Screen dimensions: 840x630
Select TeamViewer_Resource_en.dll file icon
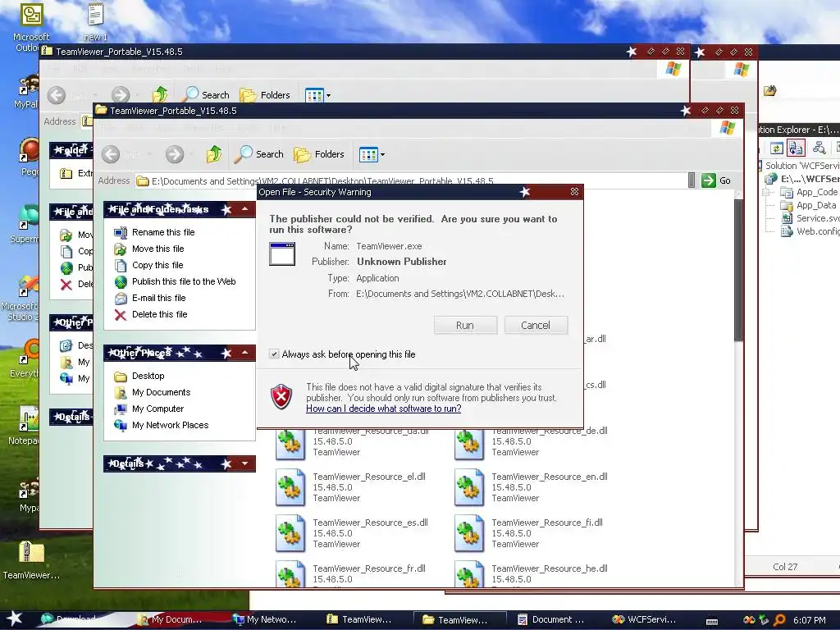(x=468, y=487)
